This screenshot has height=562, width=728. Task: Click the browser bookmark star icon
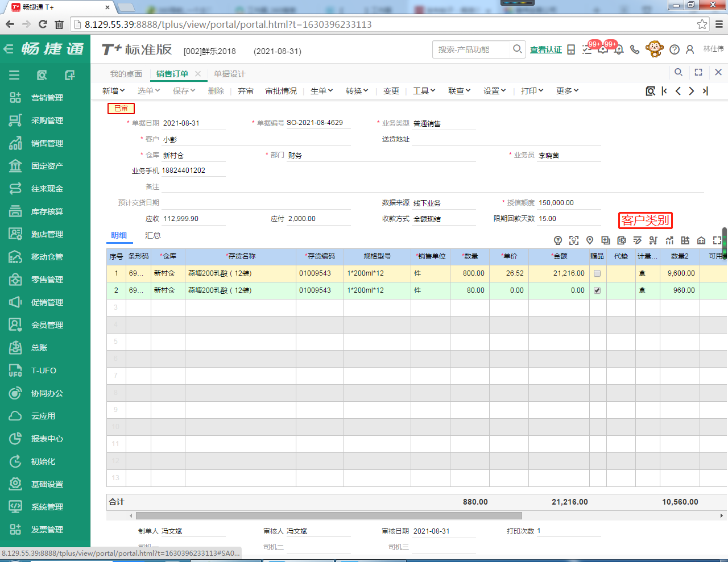[702, 24]
